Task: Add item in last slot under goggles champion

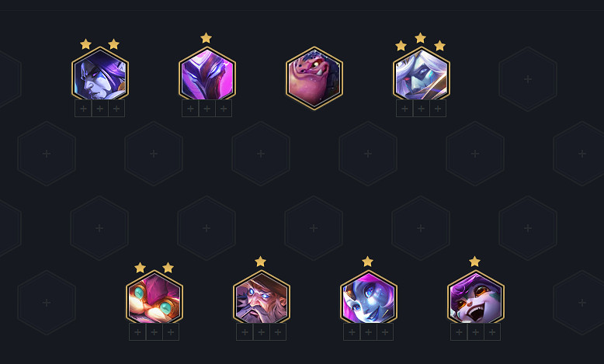Action: 171,332
